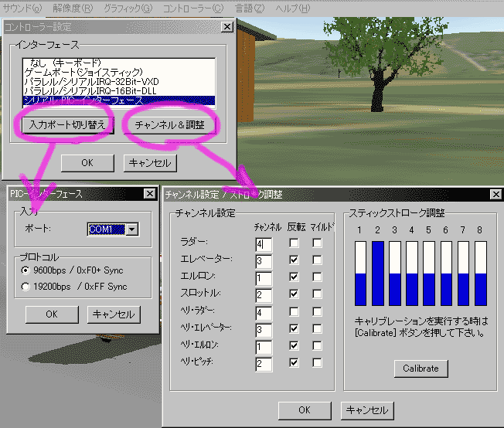The width and height of the screenshot is (504, 428).
Task: Toggle the ラダー 反転 checkbox
Action: tap(294, 243)
